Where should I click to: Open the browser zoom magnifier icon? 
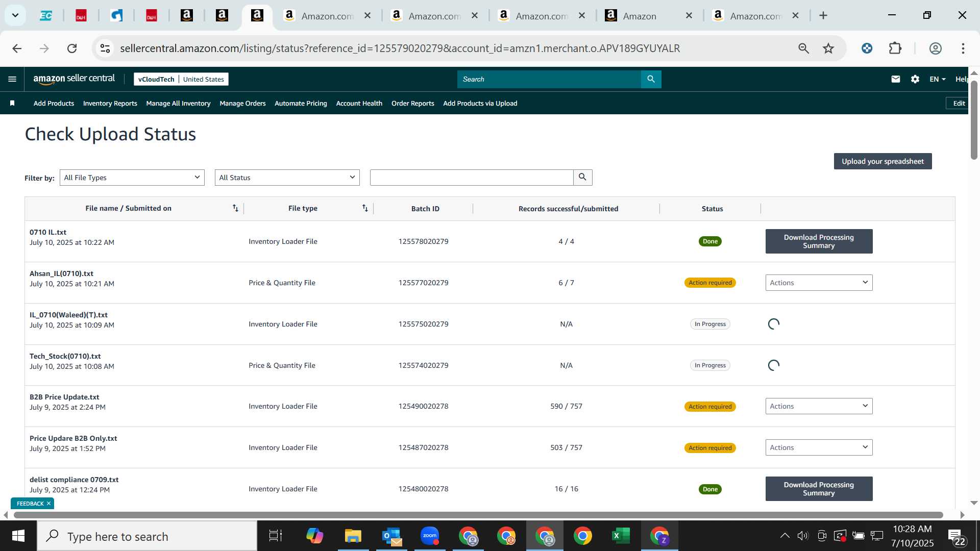(x=803, y=48)
